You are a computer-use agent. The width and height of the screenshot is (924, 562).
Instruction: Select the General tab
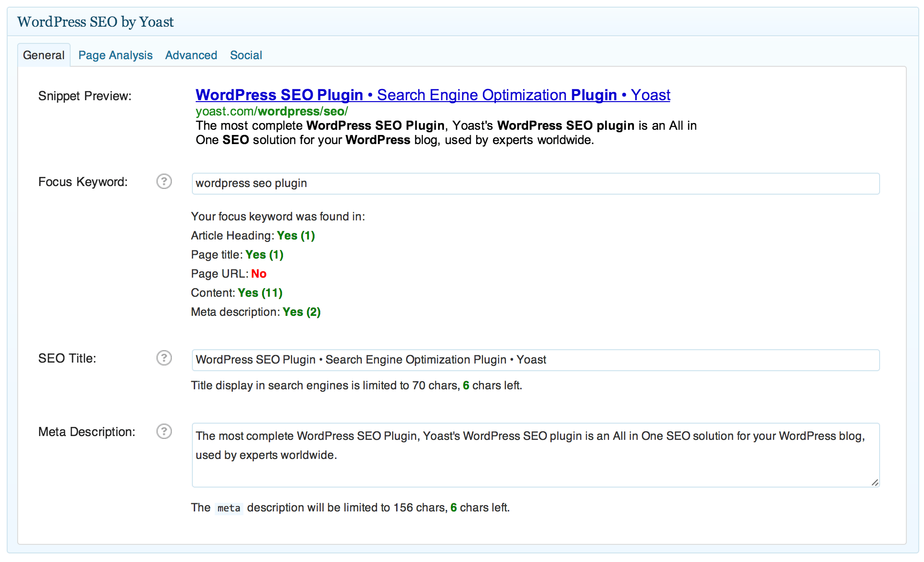pos(43,55)
